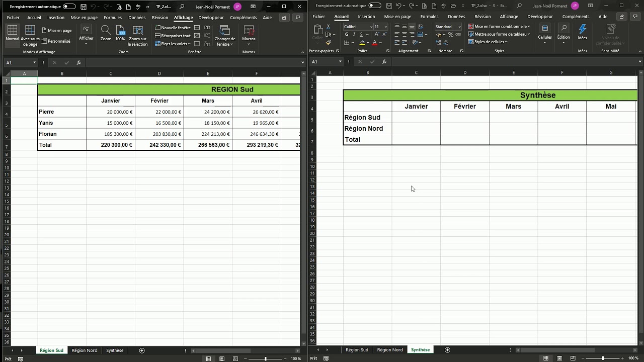Add new sheet in right window

tap(447, 350)
